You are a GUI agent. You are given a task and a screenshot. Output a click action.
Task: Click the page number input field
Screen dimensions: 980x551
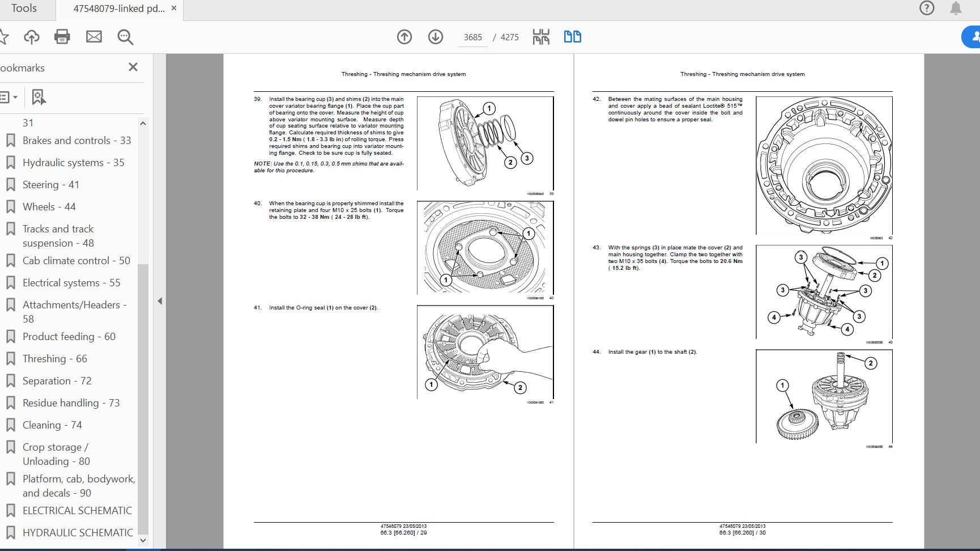click(472, 37)
